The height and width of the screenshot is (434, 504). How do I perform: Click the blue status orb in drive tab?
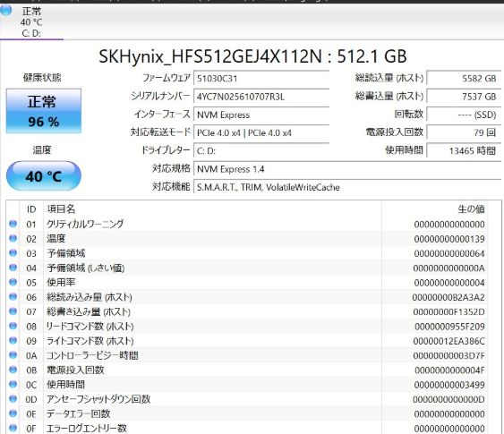[5, 10]
